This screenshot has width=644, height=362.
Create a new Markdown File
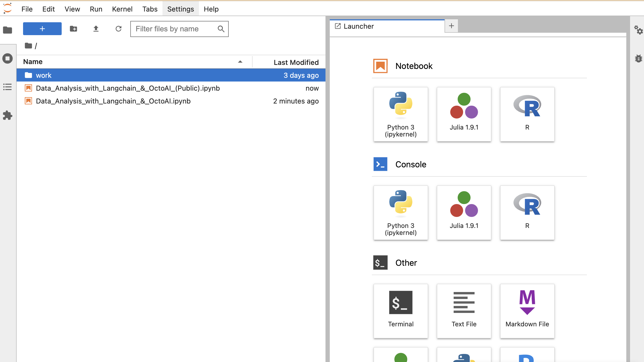pos(527,311)
